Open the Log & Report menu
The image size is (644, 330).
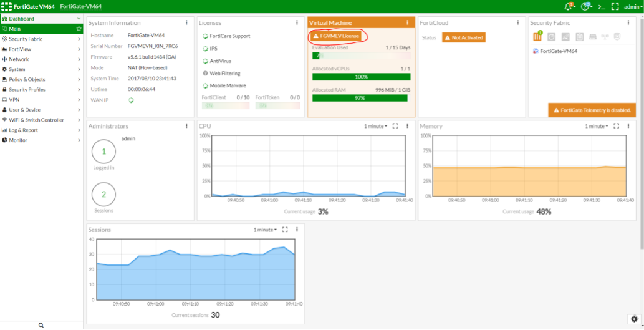42,130
